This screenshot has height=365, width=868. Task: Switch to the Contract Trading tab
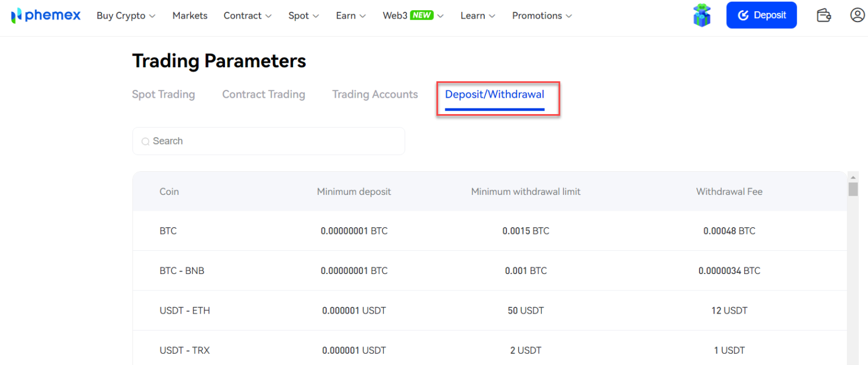click(263, 94)
